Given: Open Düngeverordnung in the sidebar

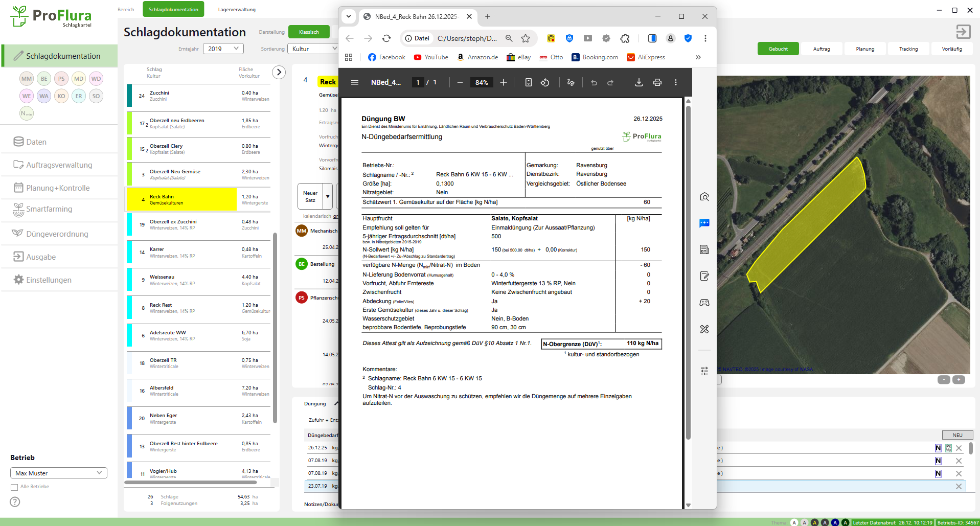Looking at the screenshot, I should (57, 234).
